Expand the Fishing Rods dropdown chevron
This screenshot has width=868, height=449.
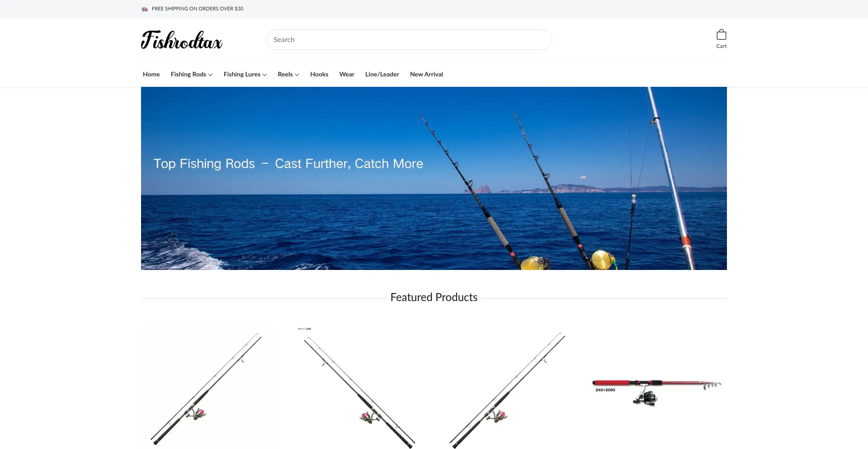pos(210,75)
